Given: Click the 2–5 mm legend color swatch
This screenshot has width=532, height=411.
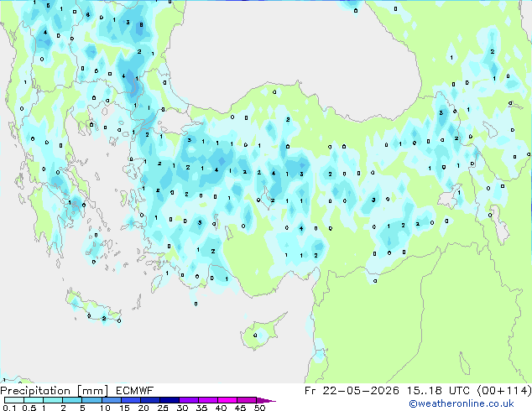Looking at the screenshot, I should pos(72,400).
